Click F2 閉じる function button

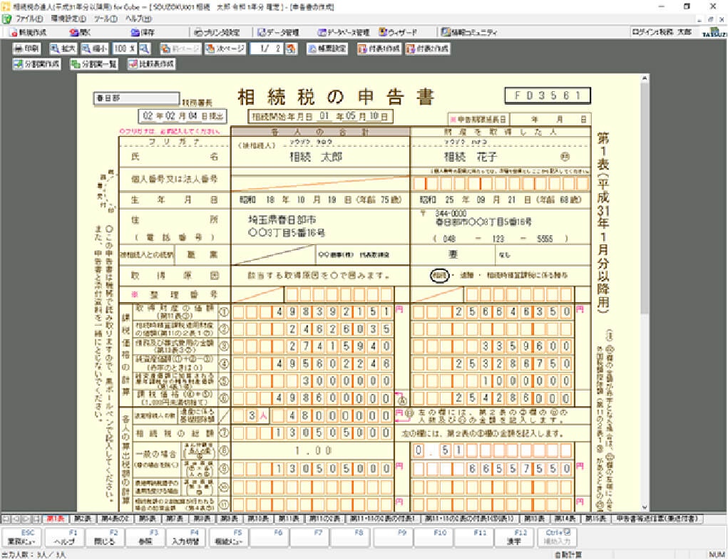[x=104, y=537]
